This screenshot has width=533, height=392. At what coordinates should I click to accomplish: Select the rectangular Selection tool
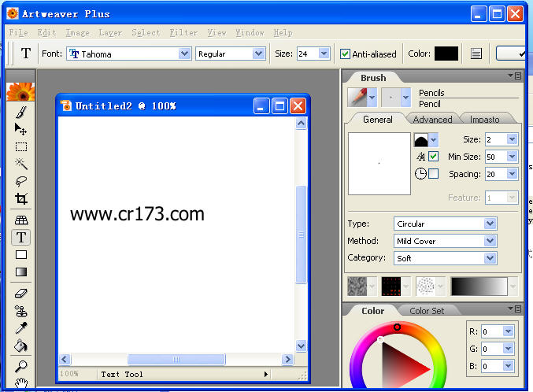click(20, 147)
